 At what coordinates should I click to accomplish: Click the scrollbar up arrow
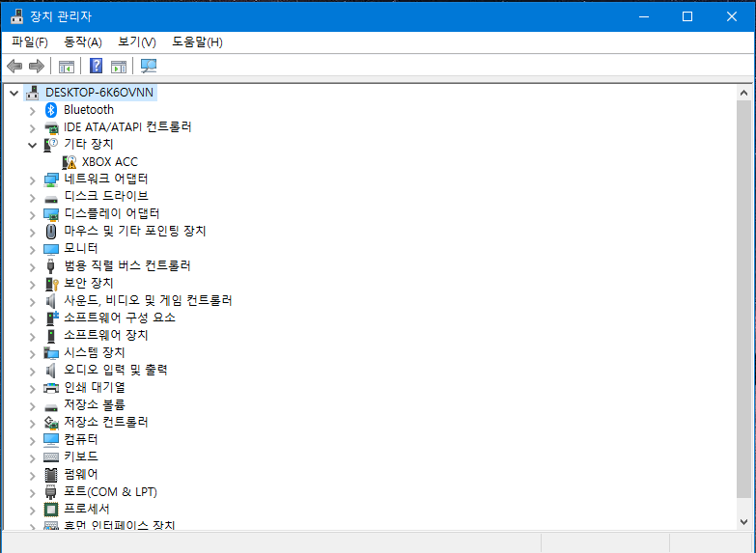743,93
